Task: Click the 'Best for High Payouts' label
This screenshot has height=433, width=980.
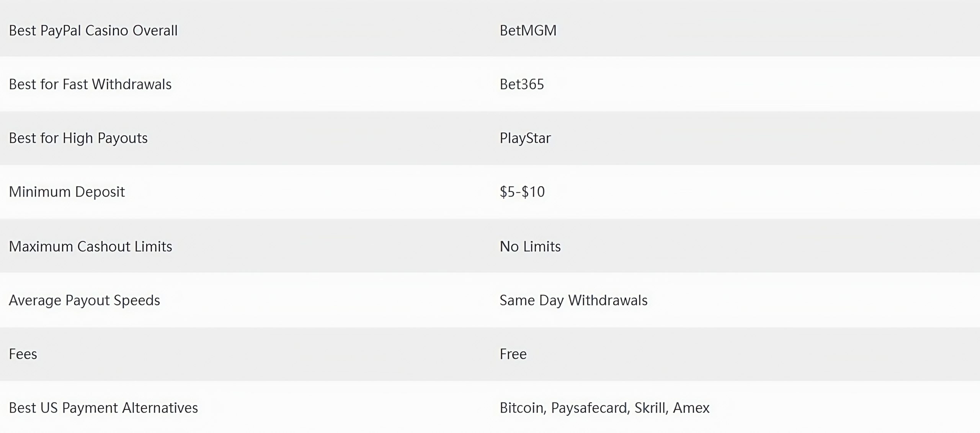Action: (78, 138)
